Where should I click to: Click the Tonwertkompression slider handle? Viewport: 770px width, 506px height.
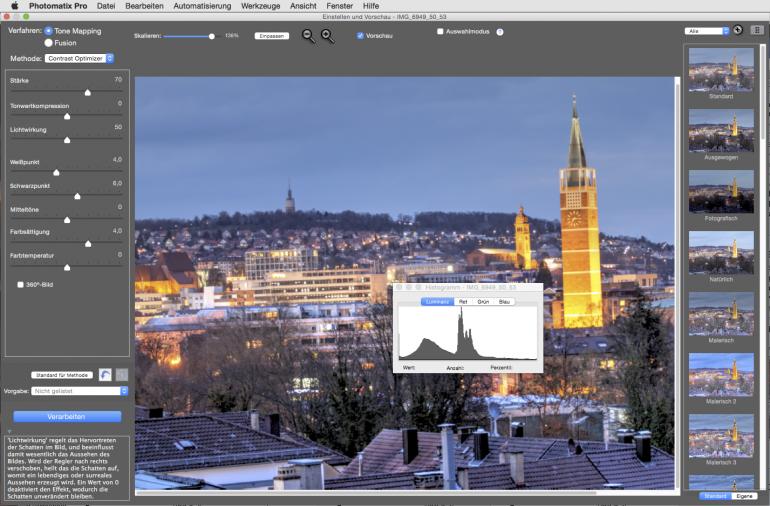coord(67,116)
